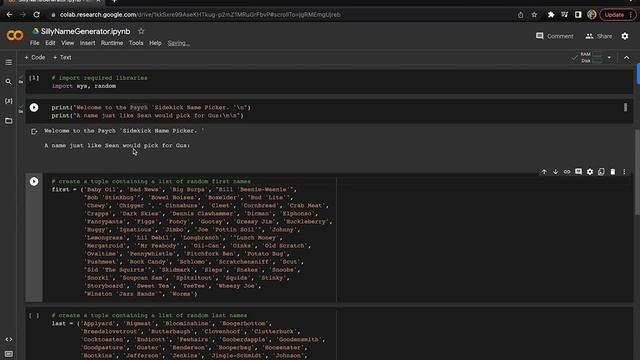Open the media control toolbar icon
This screenshot has width=640, height=360.
tap(564, 15)
